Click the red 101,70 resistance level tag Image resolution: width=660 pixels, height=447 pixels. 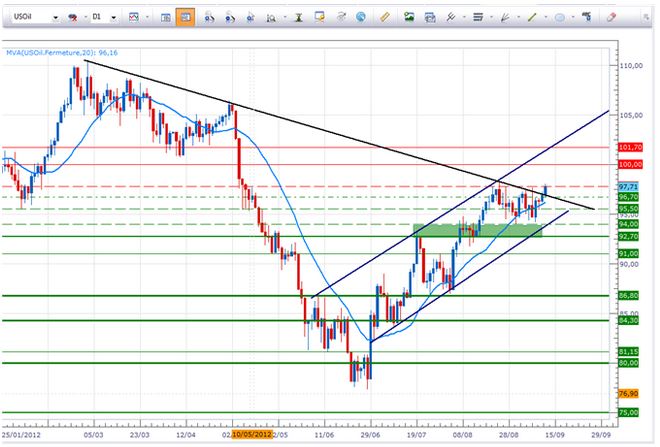[x=628, y=146]
